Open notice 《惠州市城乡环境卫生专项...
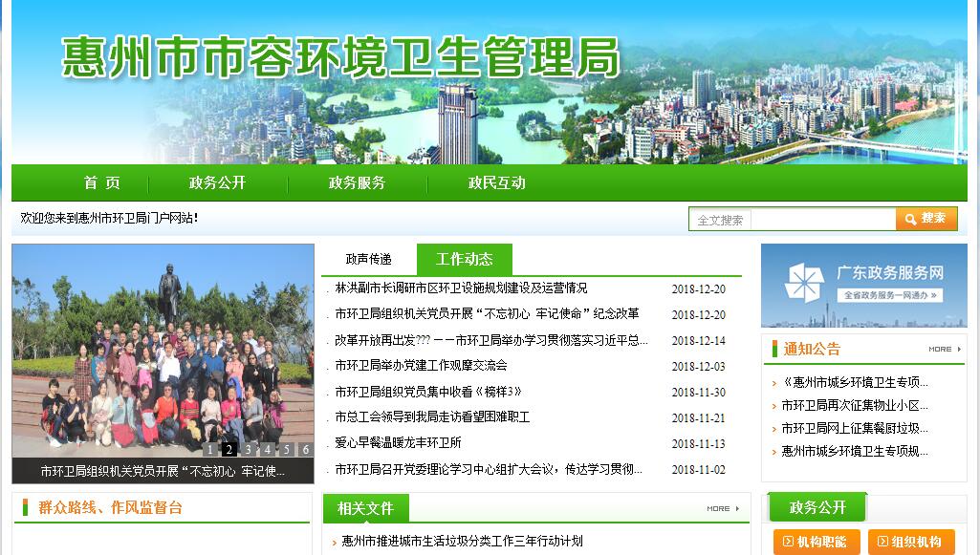The image size is (980, 555). pos(855,382)
